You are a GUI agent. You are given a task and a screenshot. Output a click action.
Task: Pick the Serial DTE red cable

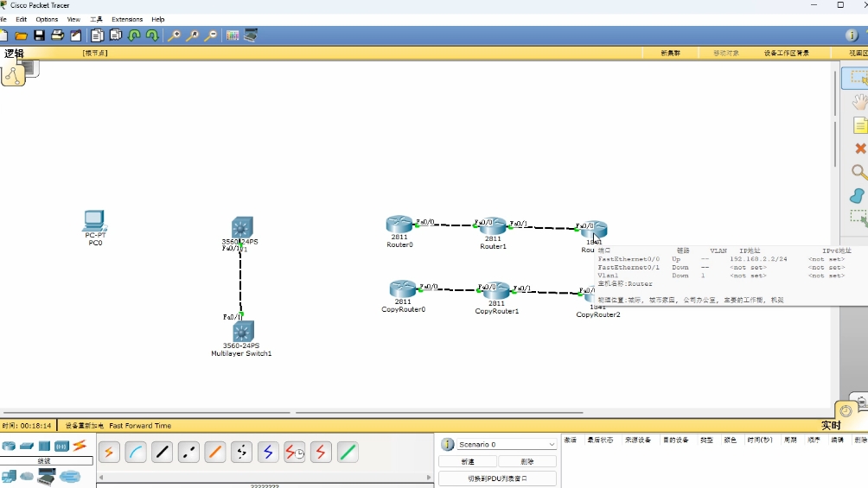pos(322,453)
